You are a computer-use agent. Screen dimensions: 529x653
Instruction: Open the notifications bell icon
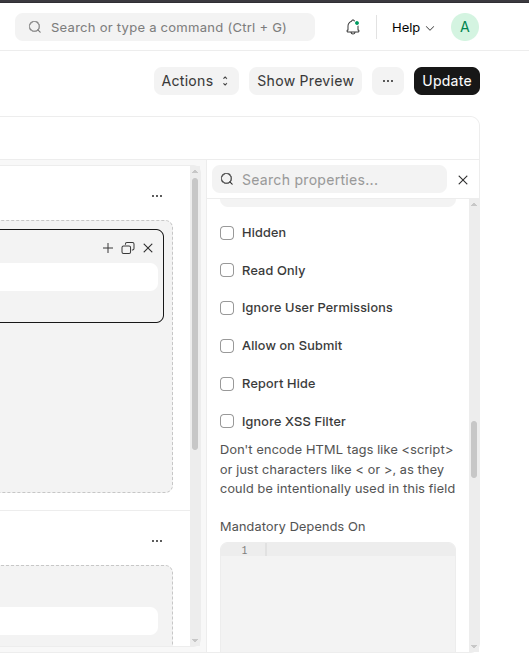[x=353, y=27]
